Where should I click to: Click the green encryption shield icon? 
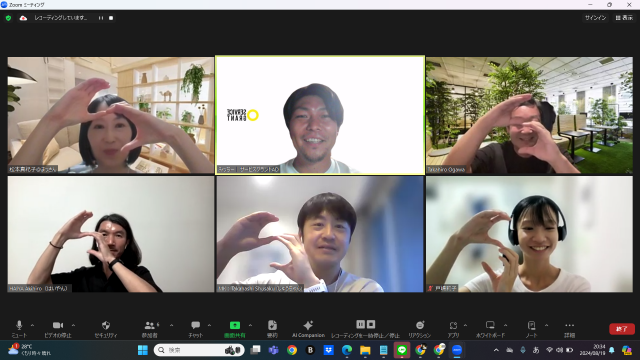8,18
